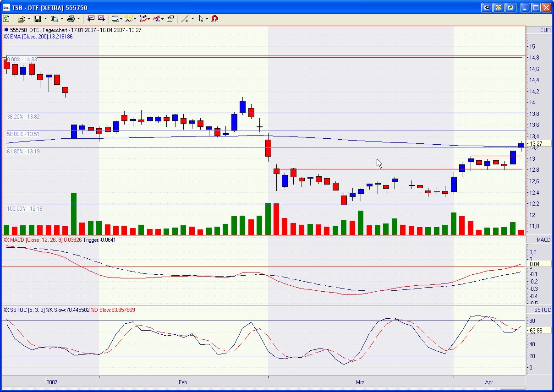Expand the line drawing tool dropdown arrow

pyautogui.click(x=192, y=19)
